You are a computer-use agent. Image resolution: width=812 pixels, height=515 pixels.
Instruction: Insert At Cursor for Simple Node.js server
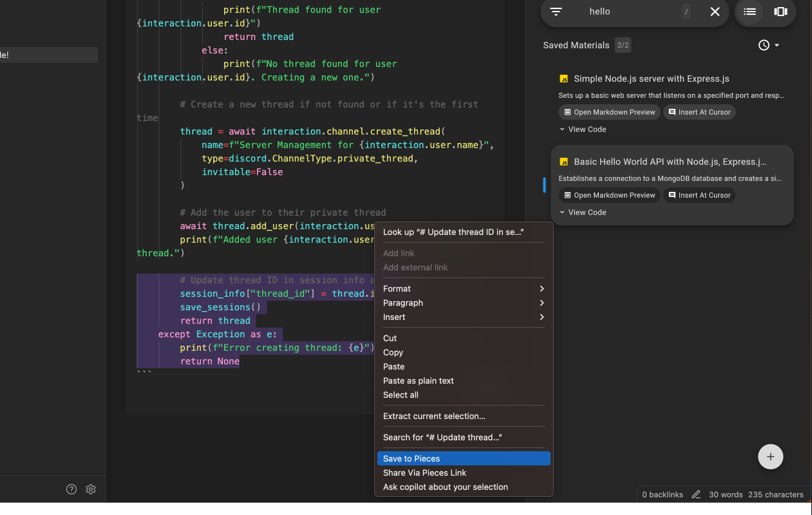(699, 112)
